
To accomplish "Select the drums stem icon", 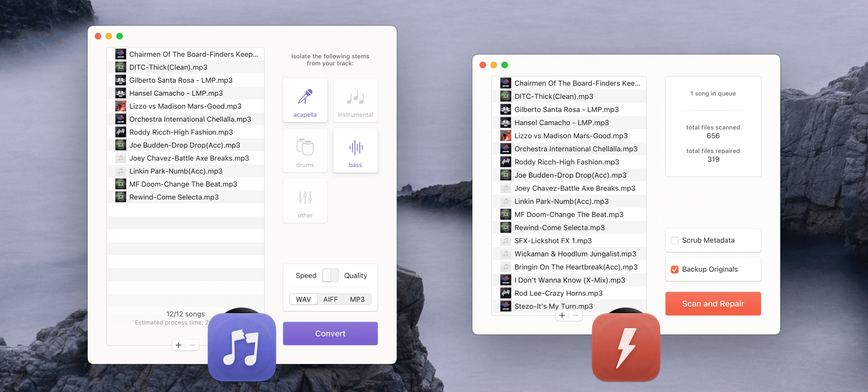I will tap(305, 147).
